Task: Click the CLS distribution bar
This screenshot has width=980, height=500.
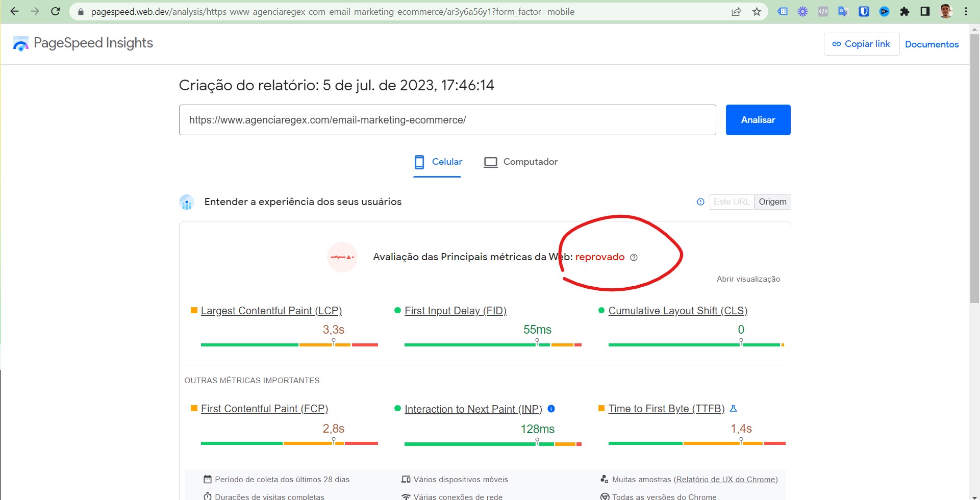Action: coord(696,345)
